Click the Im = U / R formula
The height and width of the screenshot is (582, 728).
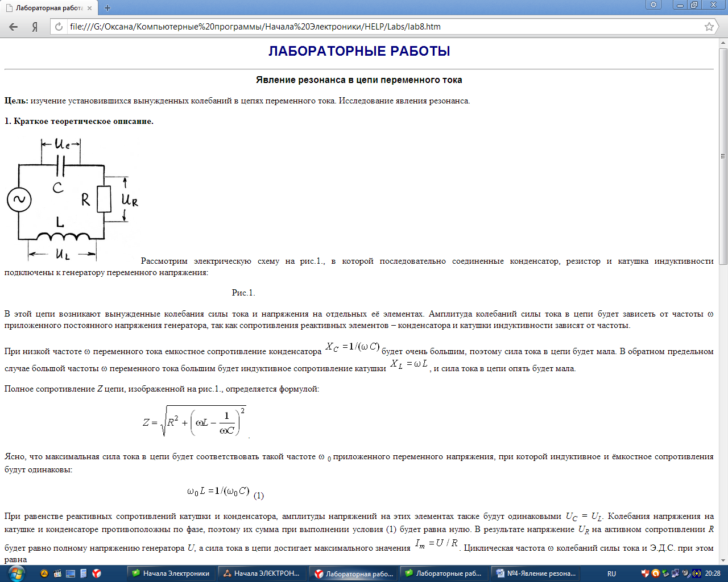436,543
